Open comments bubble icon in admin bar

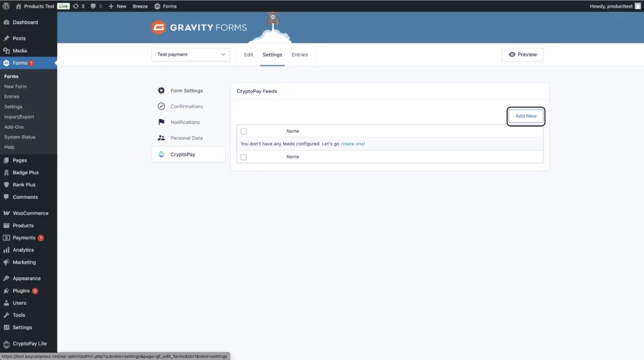click(94, 6)
